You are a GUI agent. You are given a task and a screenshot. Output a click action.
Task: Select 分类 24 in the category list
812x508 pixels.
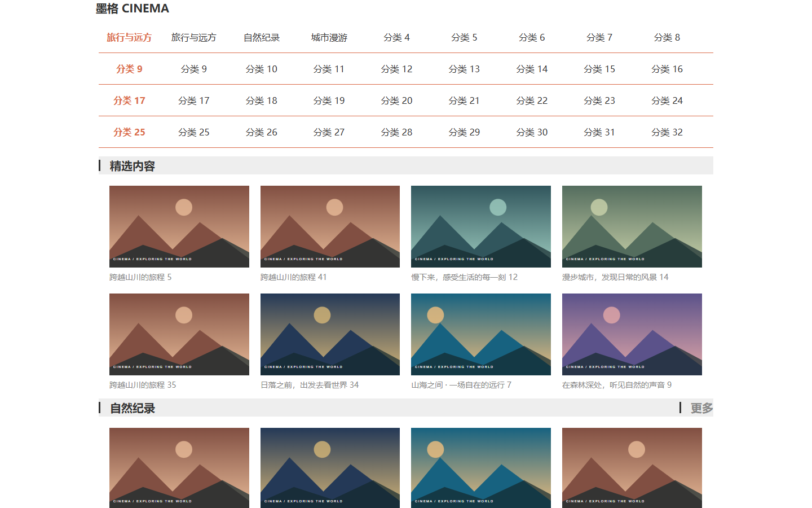[667, 100]
